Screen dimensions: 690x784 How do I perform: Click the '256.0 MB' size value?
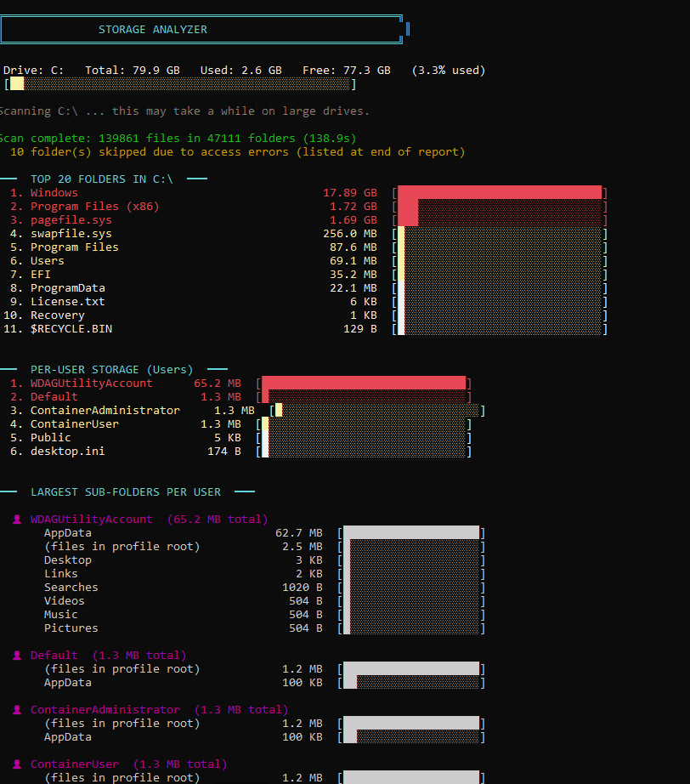click(350, 234)
